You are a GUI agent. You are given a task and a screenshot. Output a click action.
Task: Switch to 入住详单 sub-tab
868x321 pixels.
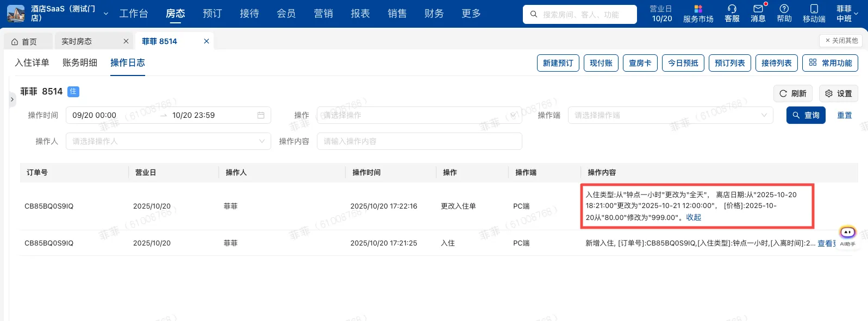pos(32,63)
